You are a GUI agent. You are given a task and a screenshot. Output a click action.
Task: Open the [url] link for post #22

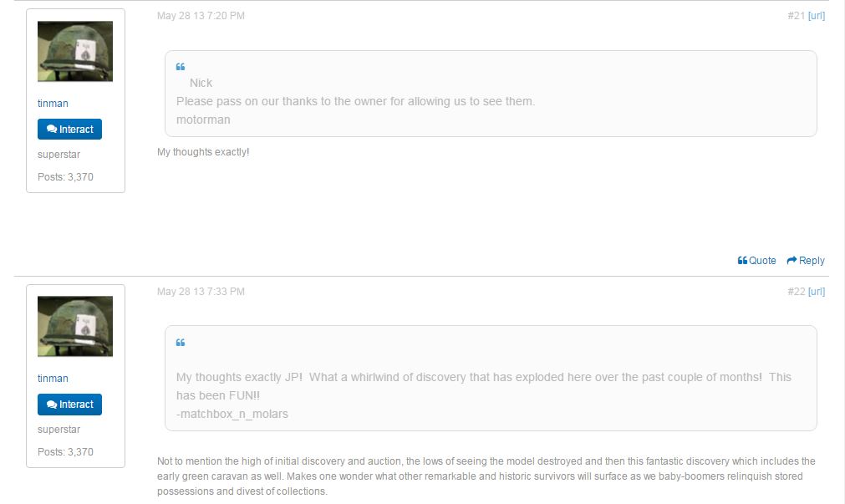817,292
